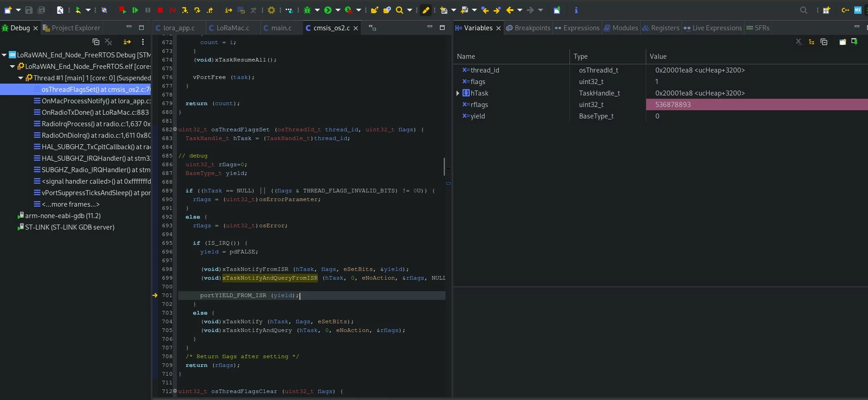Viewport: 868px width, 400px height.
Task: Open the dropdown arrow beside Run launch icon
Action: coord(338,10)
